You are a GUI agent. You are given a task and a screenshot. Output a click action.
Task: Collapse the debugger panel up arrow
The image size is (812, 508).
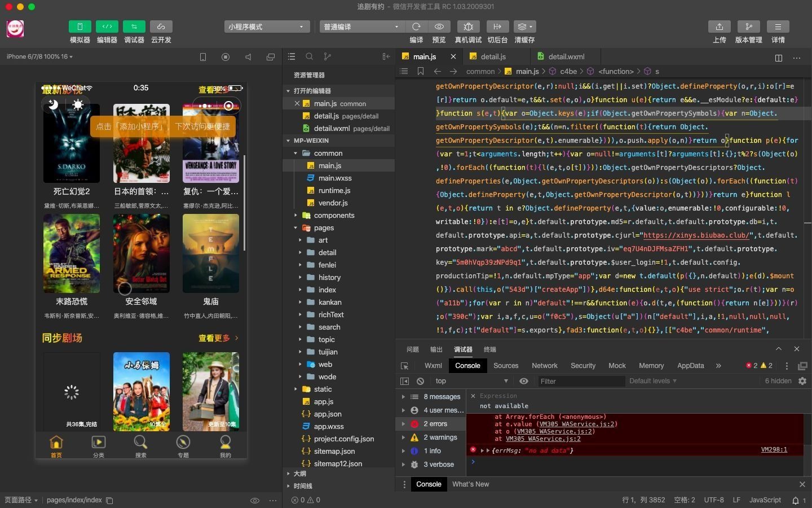[779, 349]
